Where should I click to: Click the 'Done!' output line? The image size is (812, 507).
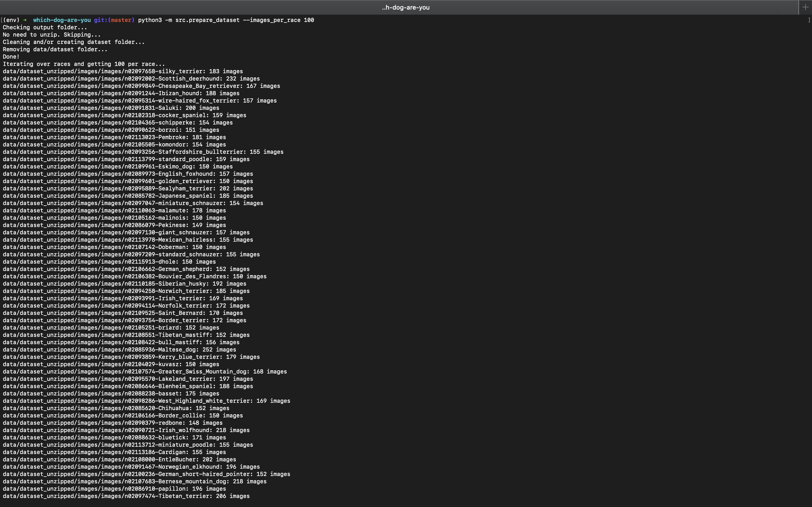11,57
